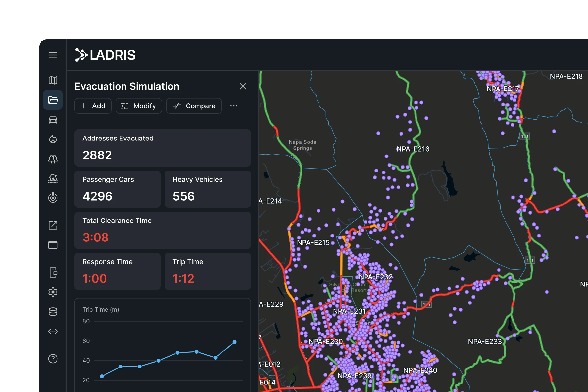Open the Modify options

(x=139, y=106)
